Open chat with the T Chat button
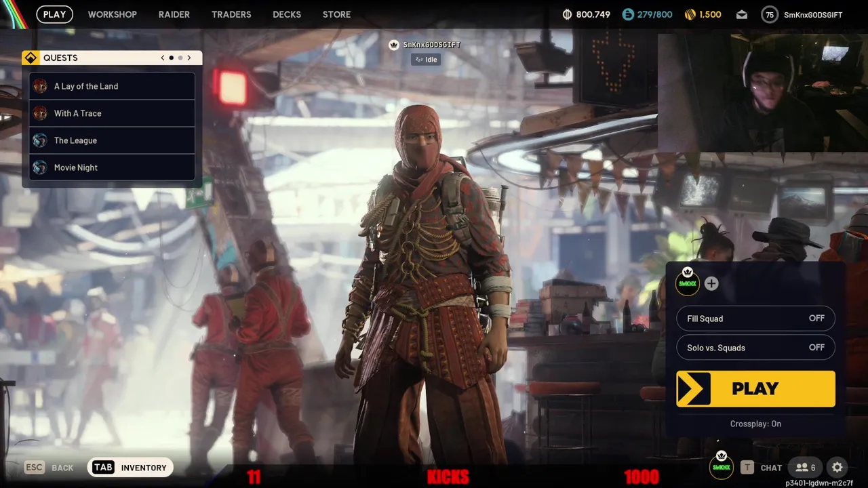 pyautogui.click(x=762, y=468)
